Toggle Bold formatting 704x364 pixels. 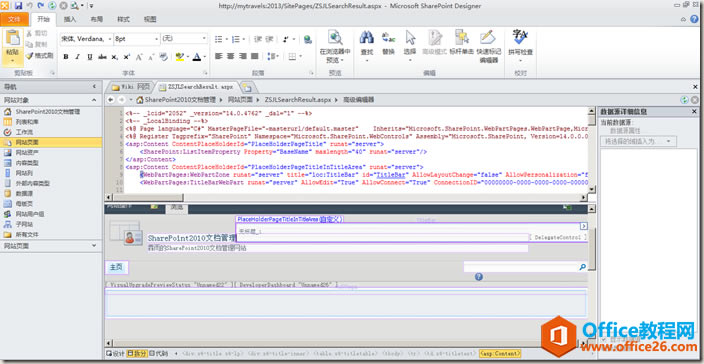pos(66,57)
